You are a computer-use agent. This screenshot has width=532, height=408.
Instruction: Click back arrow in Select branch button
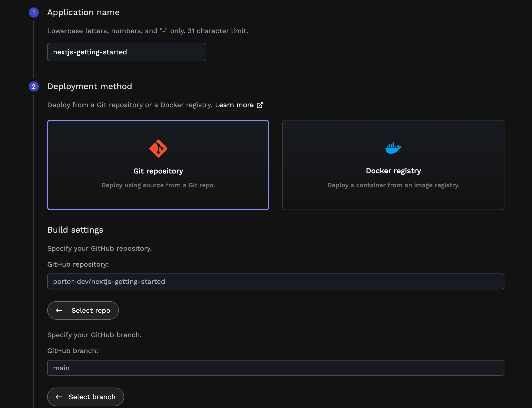click(59, 397)
